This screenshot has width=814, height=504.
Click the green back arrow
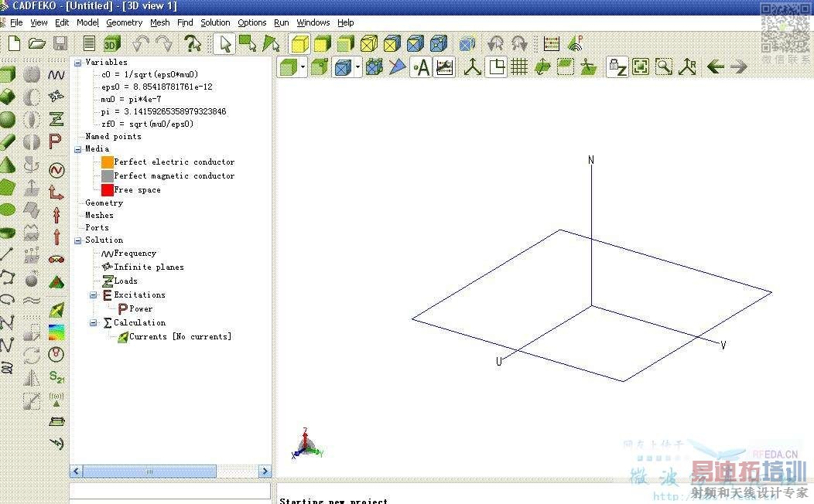716,67
